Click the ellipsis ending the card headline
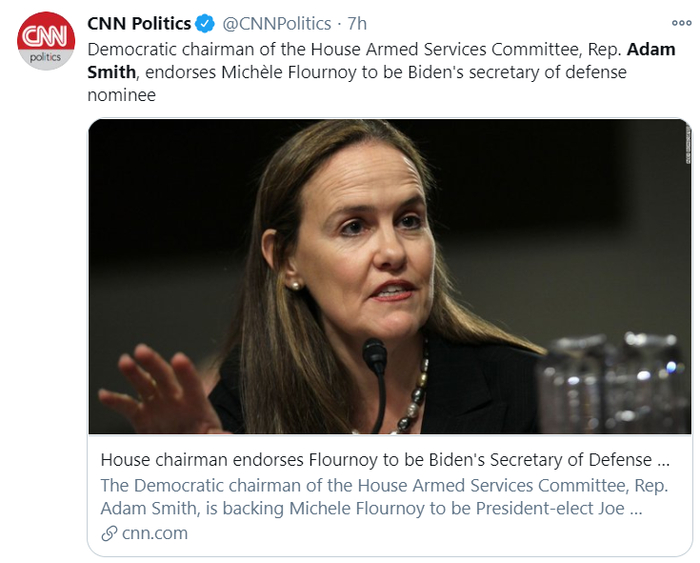Viewport: 700px width, 563px height. 662,460
